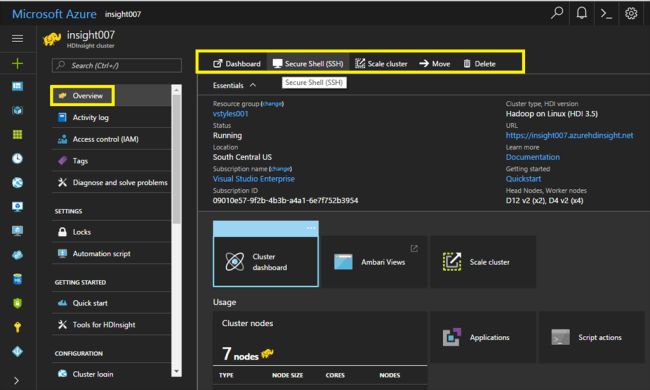Screen dimensions: 650x390
Task: Click the Subscription ID value
Action: pyautogui.click(x=285, y=201)
